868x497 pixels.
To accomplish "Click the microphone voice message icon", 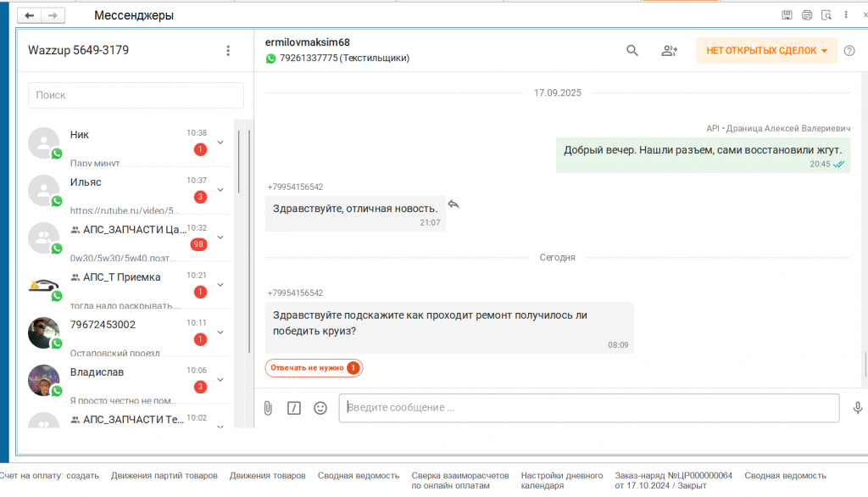I will (857, 408).
